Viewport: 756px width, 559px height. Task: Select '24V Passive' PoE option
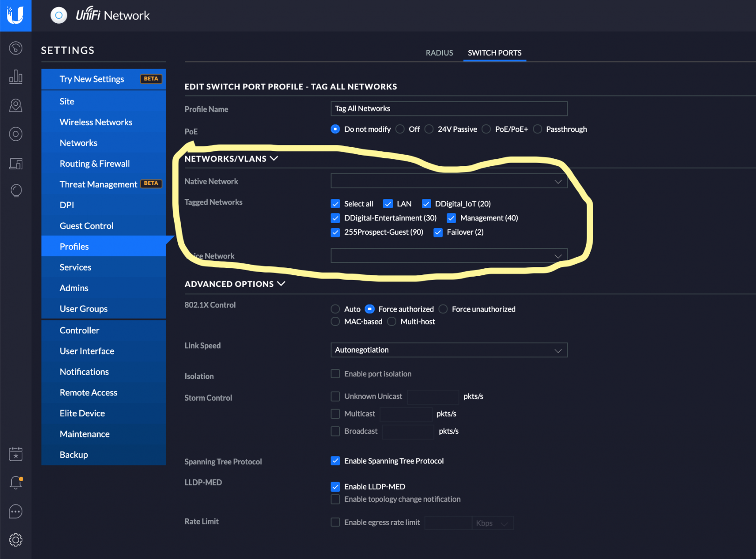click(429, 129)
